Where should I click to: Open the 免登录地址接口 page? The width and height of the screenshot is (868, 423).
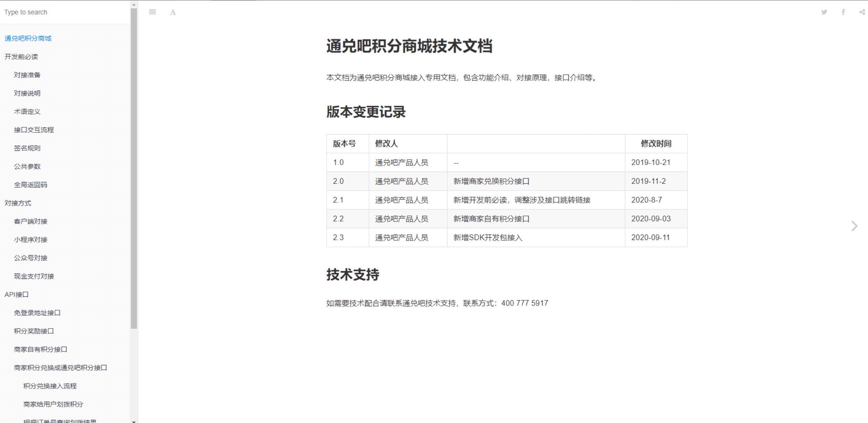point(37,313)
